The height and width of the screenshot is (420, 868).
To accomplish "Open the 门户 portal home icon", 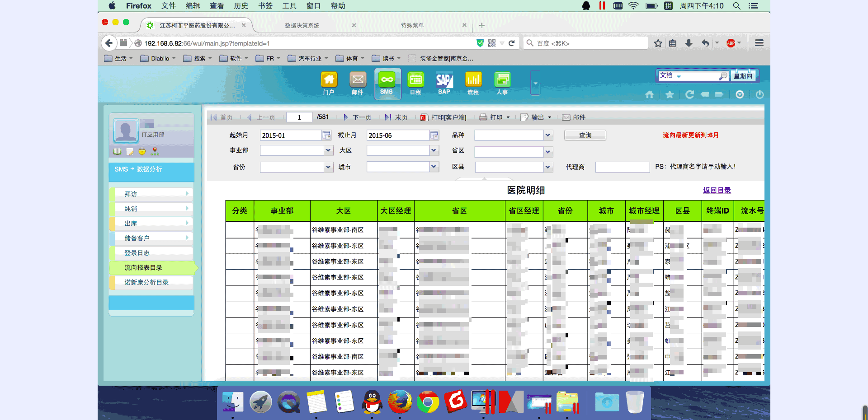I will [329, 84].
